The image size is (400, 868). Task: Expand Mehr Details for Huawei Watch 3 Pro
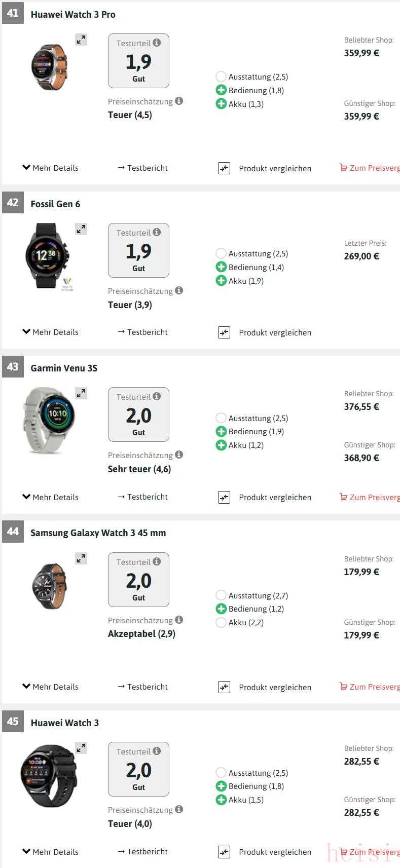[50, 168]
